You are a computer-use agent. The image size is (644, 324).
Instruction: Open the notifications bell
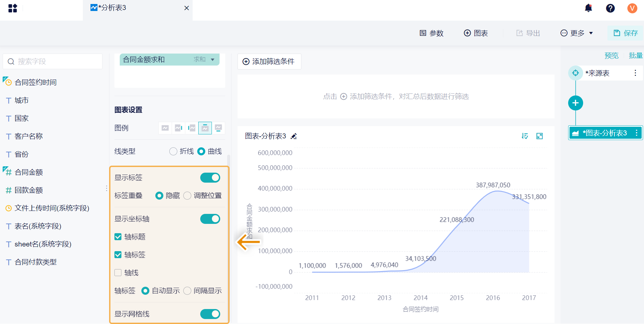click(x=588, y=8)
